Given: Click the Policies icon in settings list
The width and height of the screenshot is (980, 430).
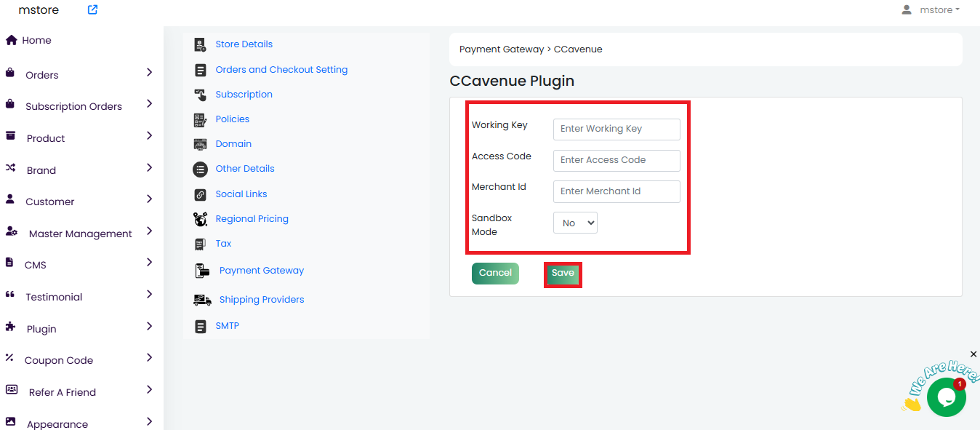Looking at the screenshot, I should [200, 119].
